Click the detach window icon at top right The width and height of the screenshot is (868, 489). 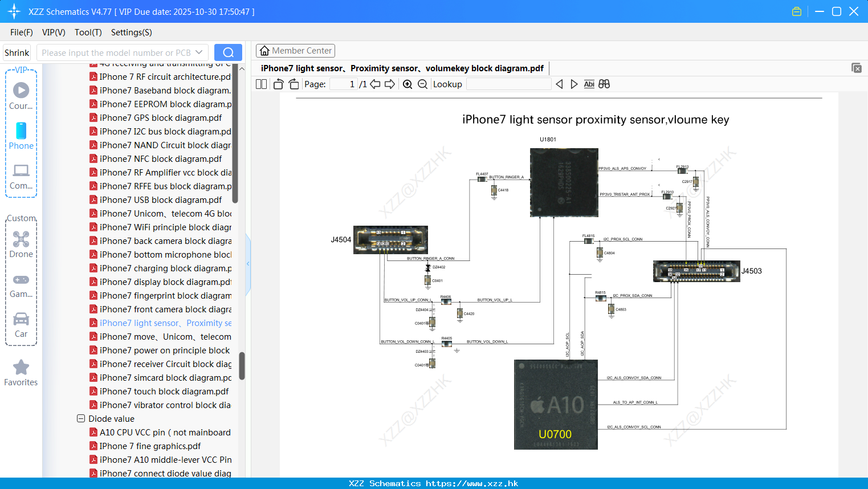857,68
